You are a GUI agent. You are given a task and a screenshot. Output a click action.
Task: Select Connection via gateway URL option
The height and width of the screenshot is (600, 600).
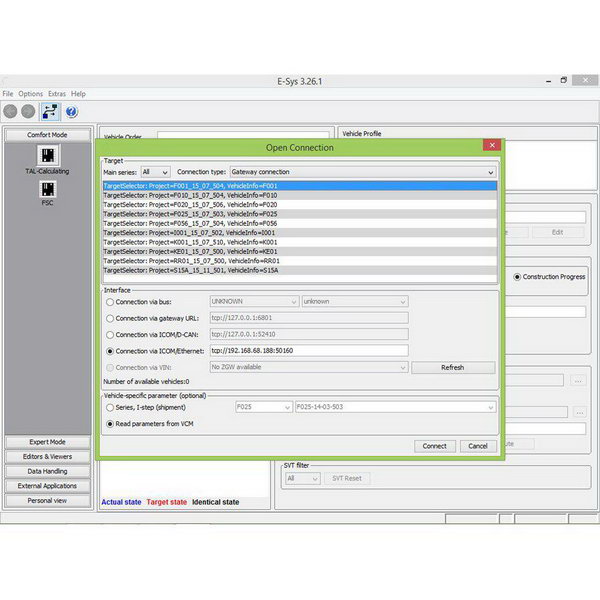(x=110, y=318)
